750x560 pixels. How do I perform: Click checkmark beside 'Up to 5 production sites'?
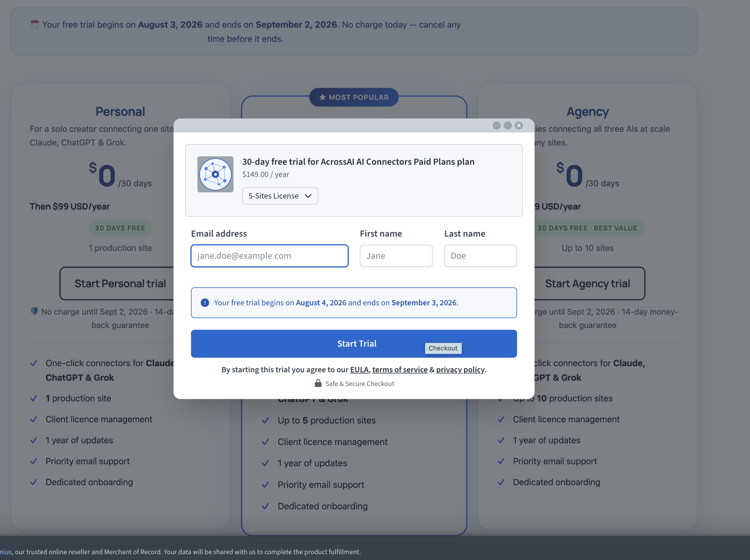pyautogui.click(x=265, y=420)
